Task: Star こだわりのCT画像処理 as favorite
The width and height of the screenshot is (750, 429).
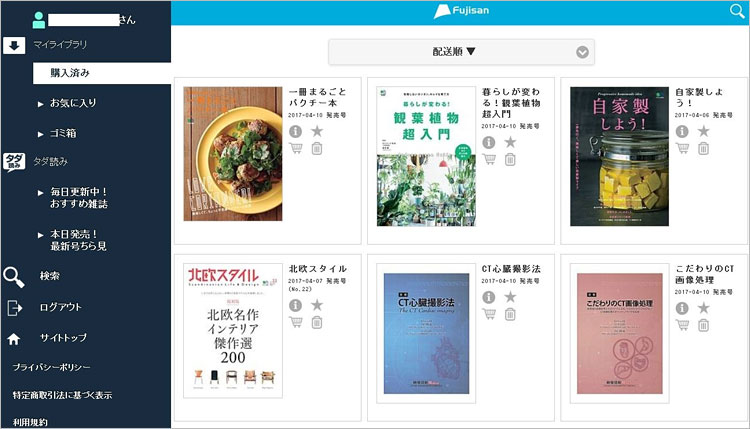Action: [x=703, y=308]
